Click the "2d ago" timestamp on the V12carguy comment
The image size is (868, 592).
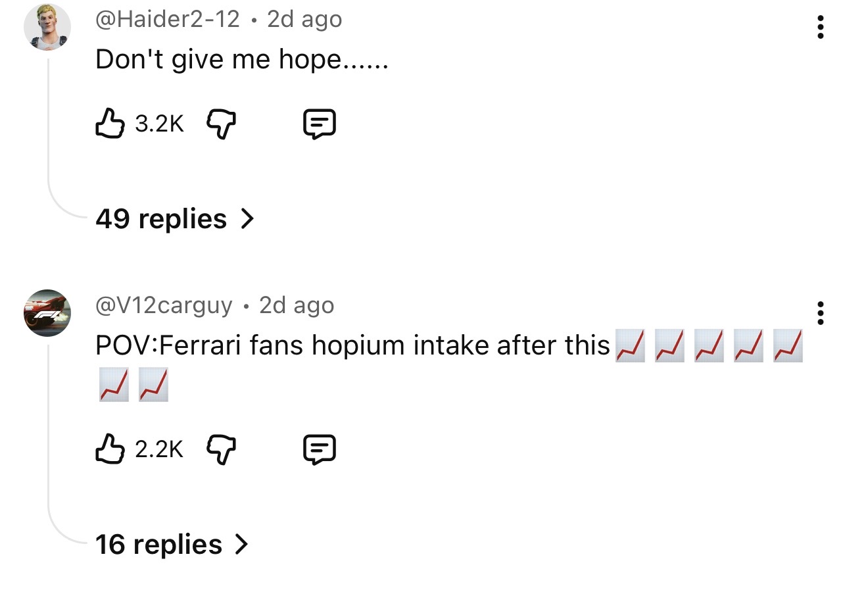[x=297, y=305]
